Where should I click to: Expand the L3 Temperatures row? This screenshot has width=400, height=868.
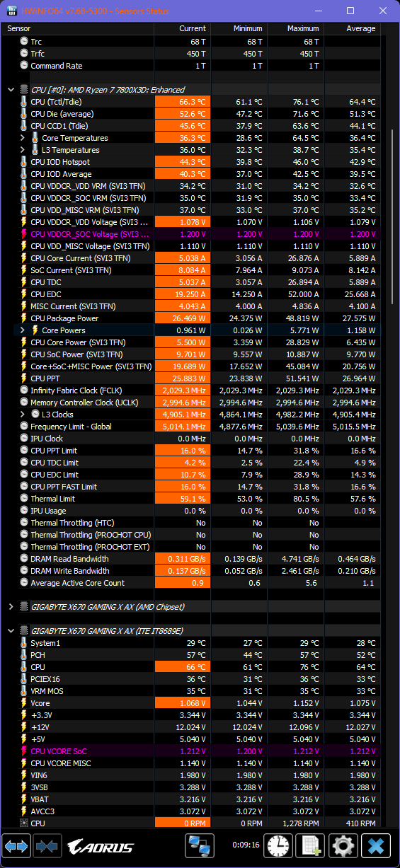point(23,150)
